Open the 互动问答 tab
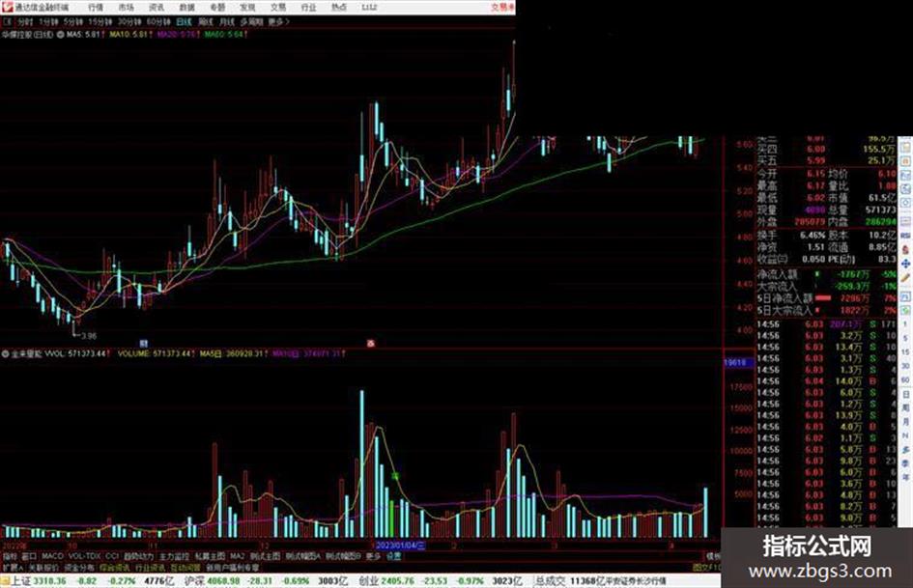Image resolution: width=913 pixels, height=588 pixels. 185,568
